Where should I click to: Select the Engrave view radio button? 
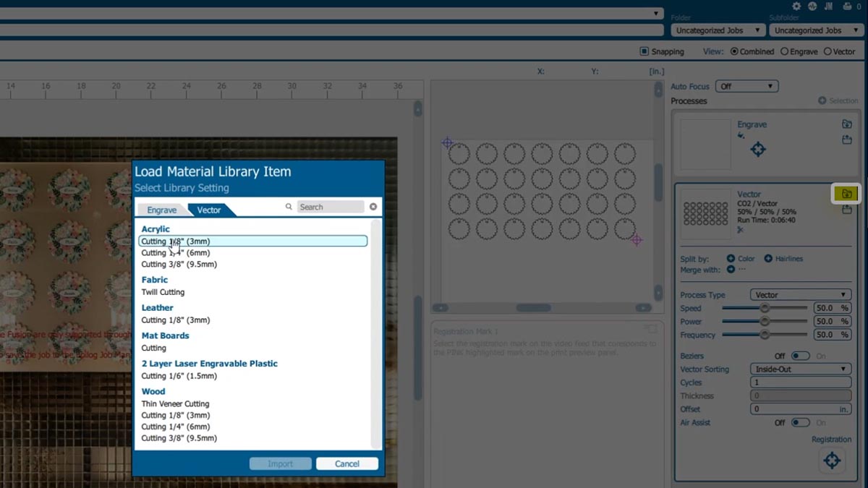[782, 52]
